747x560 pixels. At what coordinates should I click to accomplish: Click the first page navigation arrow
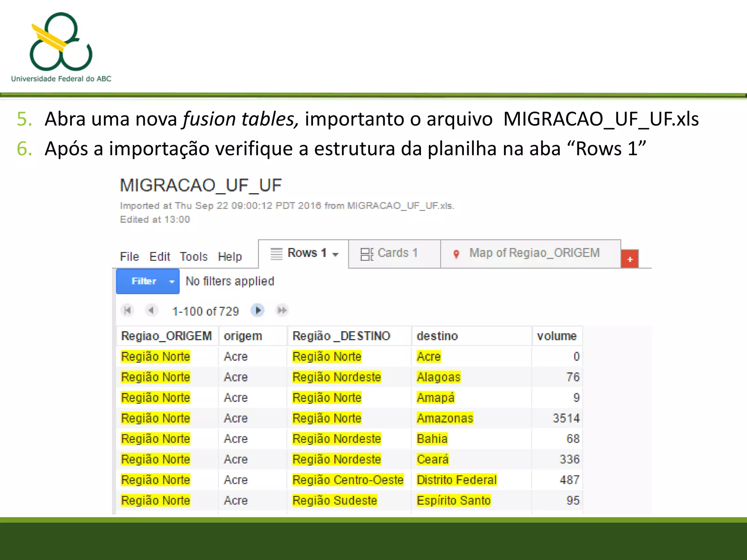point(127,311)
